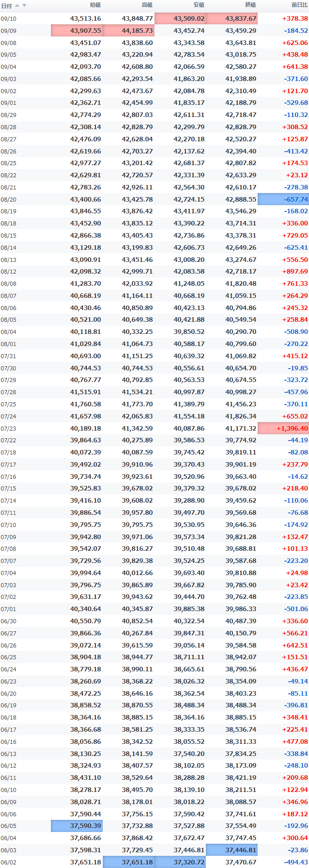Image resolution: width=309 pixels, height=868 pixels.
Task: Select the -371.60 change value
Action: coord(296,79)
